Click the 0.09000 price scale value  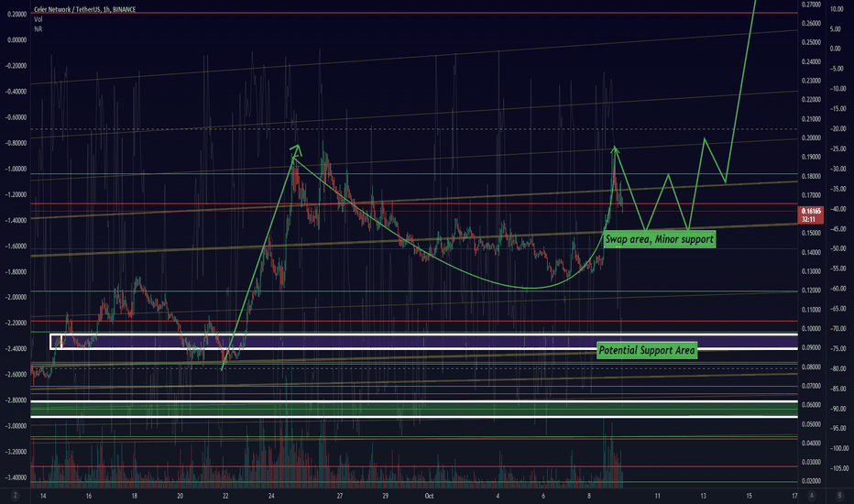click(811, 347)
